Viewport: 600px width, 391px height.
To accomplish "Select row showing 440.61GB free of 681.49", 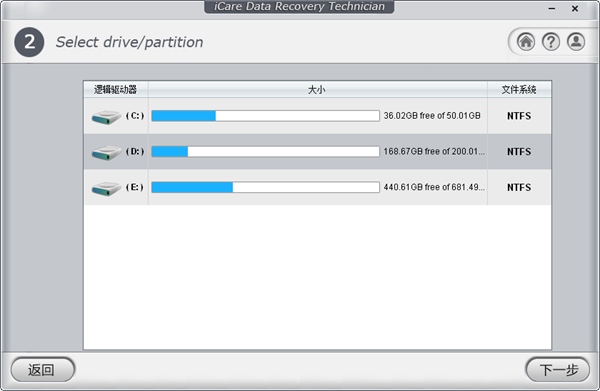I will [318, 187].
